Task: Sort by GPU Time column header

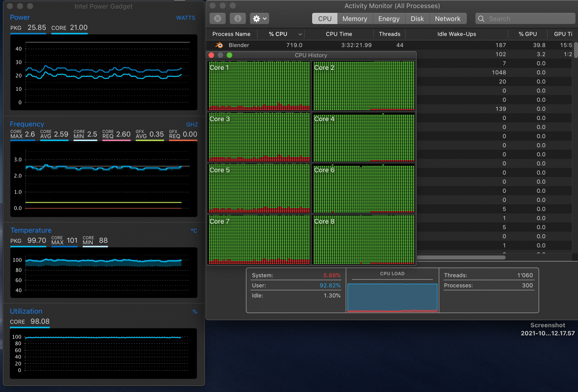Action: (x=563, y=34)
